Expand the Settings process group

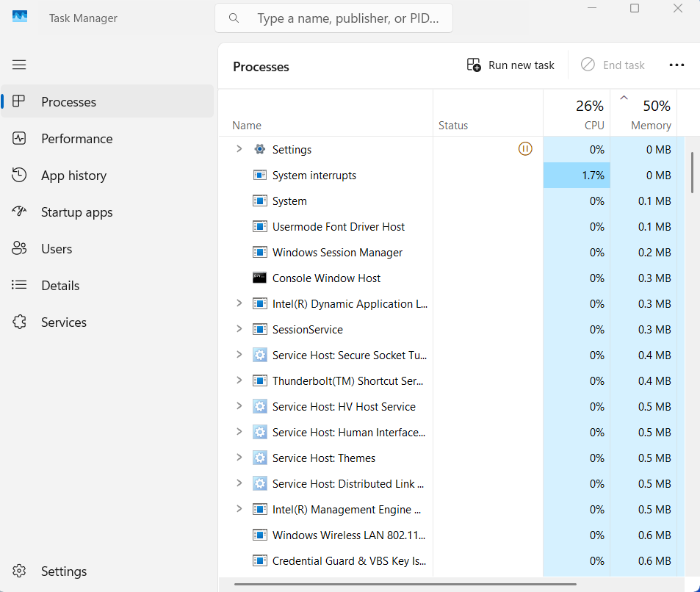tap(239, 149)
